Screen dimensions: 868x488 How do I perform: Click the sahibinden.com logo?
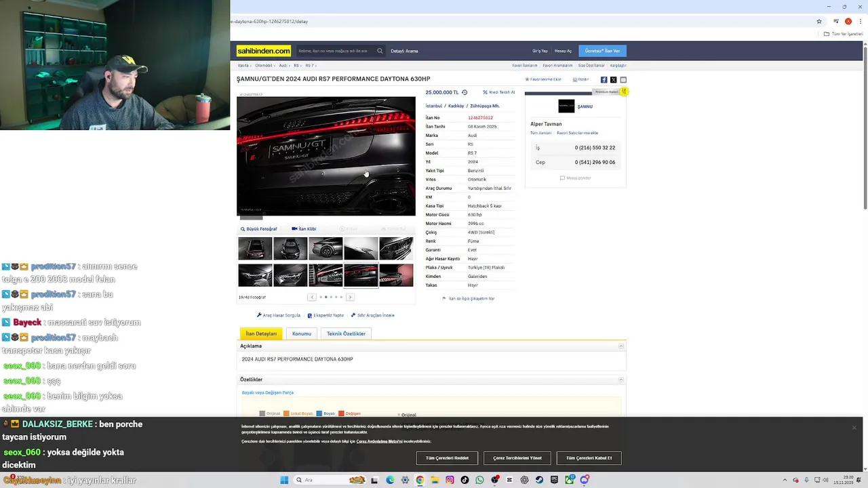tap(264, 51)
